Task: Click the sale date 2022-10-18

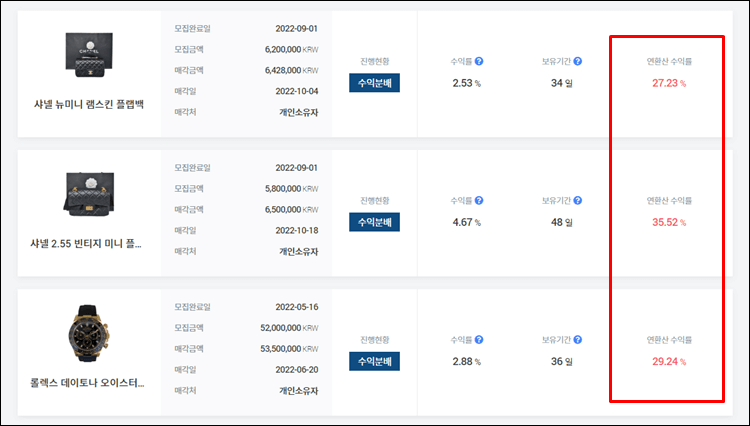Action: [x=297, y=230]
